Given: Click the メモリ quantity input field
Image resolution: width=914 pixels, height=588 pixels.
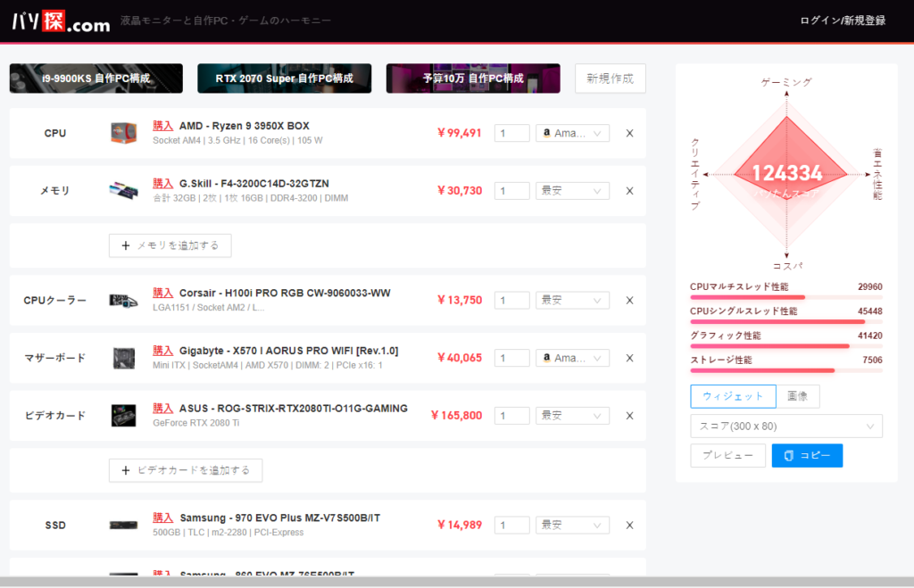Looking at the screenshot, I should [511, 191].
